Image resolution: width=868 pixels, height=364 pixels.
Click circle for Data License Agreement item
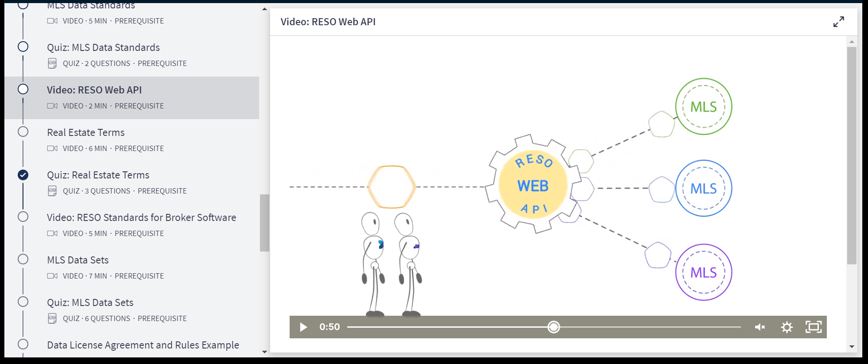[23, 344]
